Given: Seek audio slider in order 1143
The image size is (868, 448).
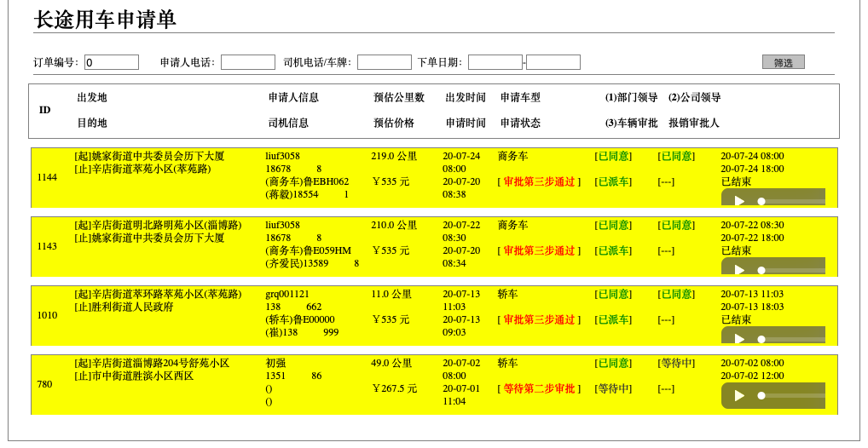Looking at the screenshot, I should tap(791, 271).
